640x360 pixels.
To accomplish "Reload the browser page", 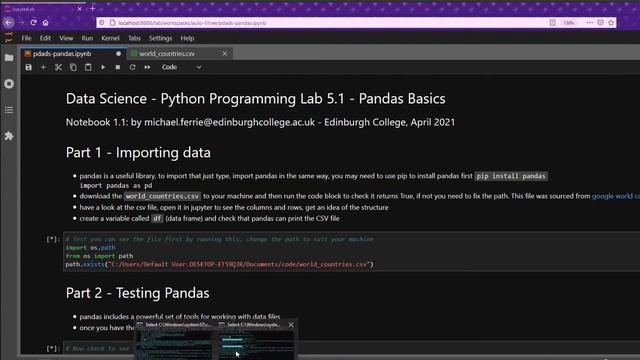I will coord(33,22).
